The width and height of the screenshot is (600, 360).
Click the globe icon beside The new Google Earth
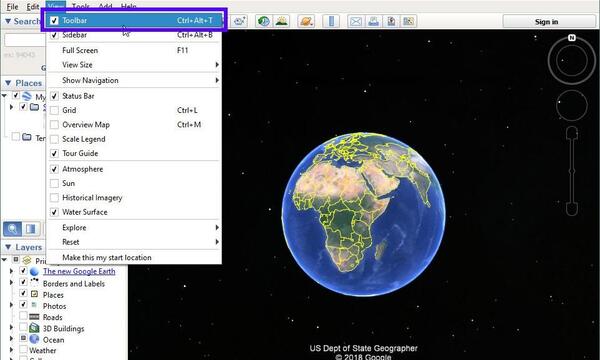pyautogui.click(x=34, y=272)
